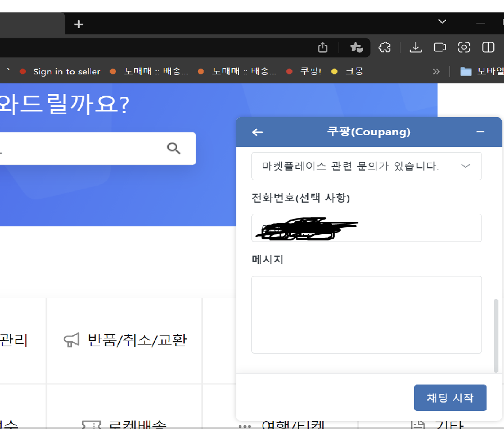Click the screenshot capture icon in toolbar

[464, 47]
